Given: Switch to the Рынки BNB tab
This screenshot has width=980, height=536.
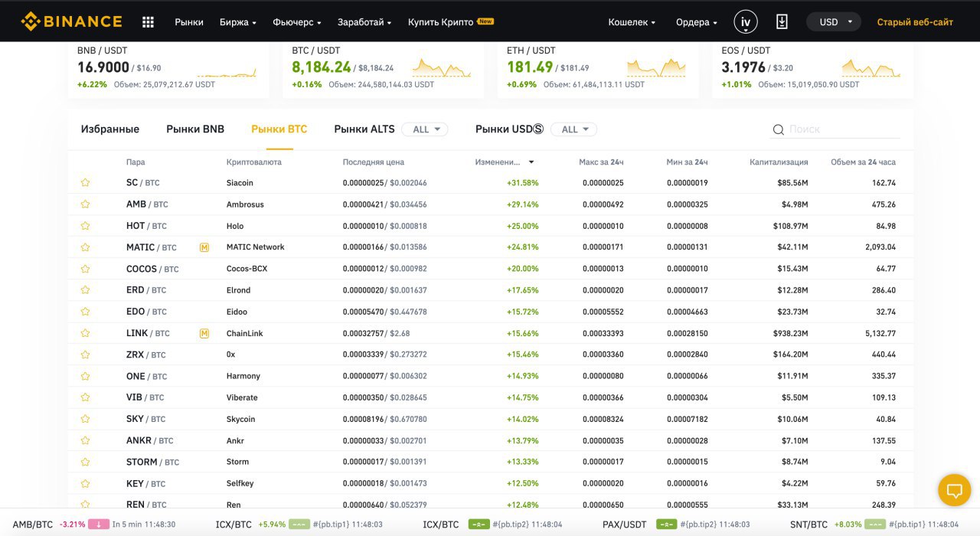Looking at the screenshot, I should click(x=195, y=129).
